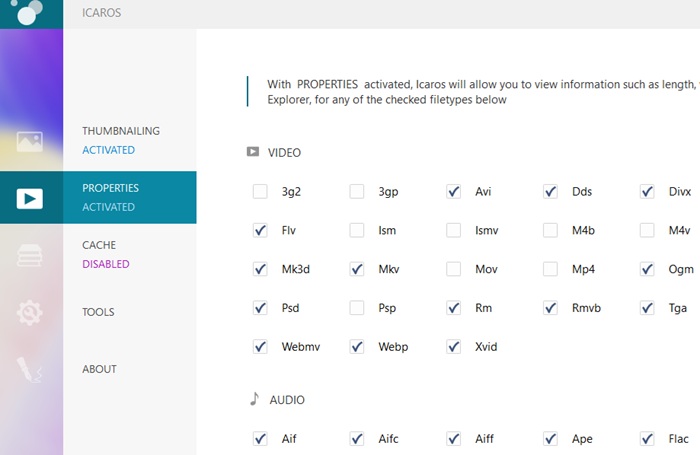Uncheck the Mkv checkbox
700x455 pixels.
(x=357, y=269)
